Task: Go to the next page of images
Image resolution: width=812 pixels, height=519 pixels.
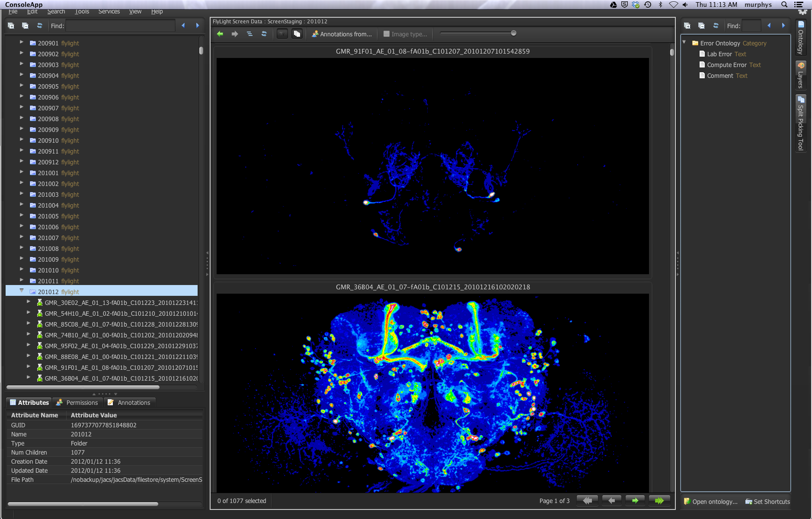Action: click(635, 500)
